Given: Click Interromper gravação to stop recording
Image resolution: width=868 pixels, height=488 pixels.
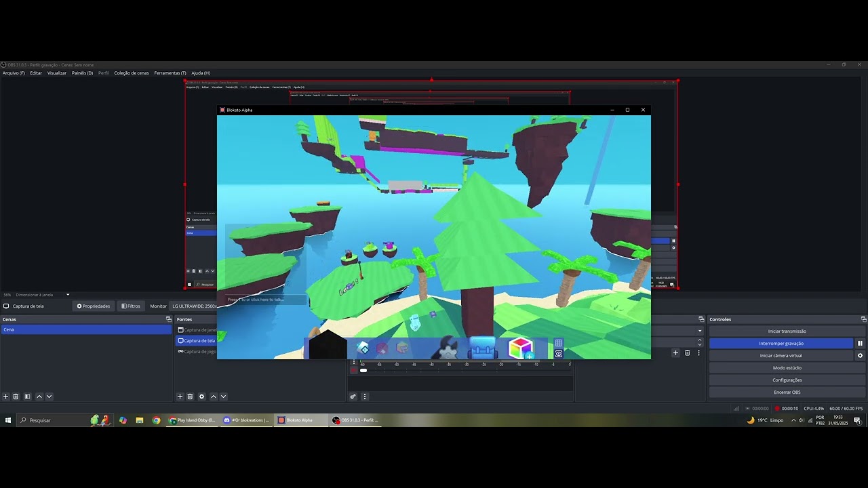Looking at the screenshot, I should pyautogui.click(x=781, y=344).
